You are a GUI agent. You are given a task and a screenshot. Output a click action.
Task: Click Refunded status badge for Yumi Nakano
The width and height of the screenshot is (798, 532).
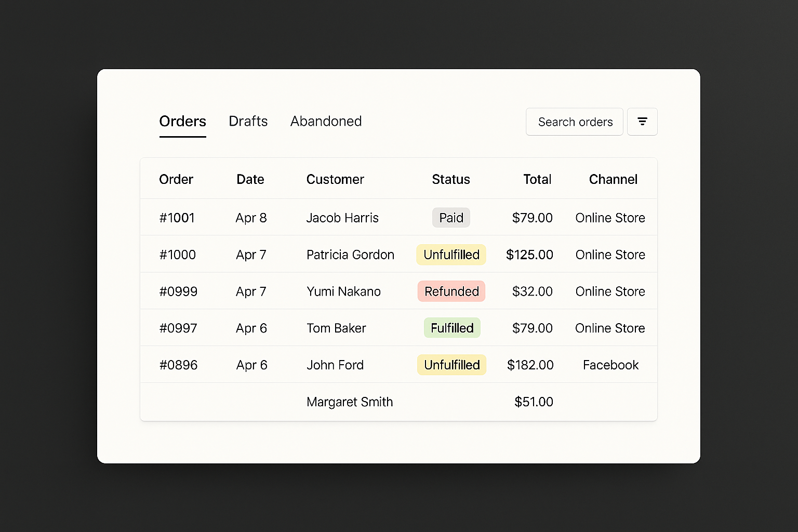point(451,291)
